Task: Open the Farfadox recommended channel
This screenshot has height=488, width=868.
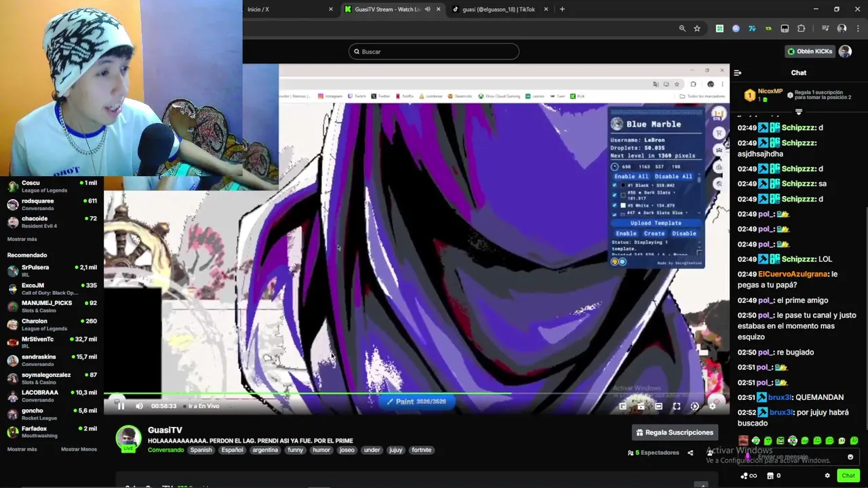Action: (x=51, y=431)
